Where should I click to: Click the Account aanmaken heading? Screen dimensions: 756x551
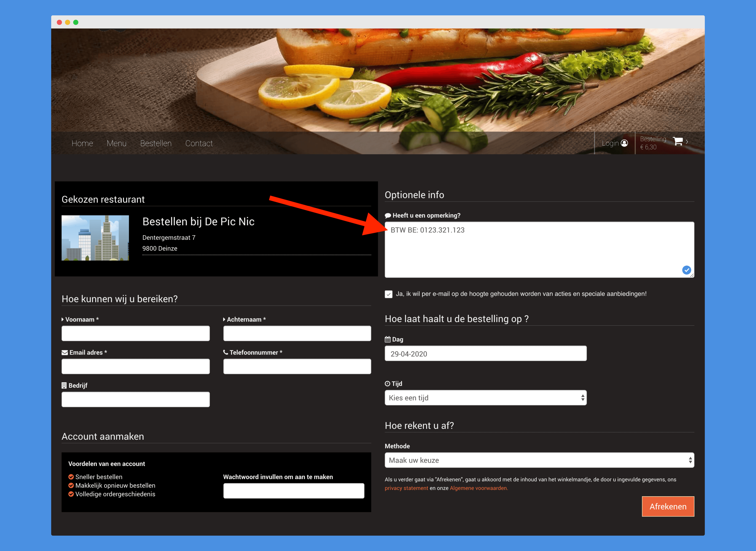tap(103, 436)
